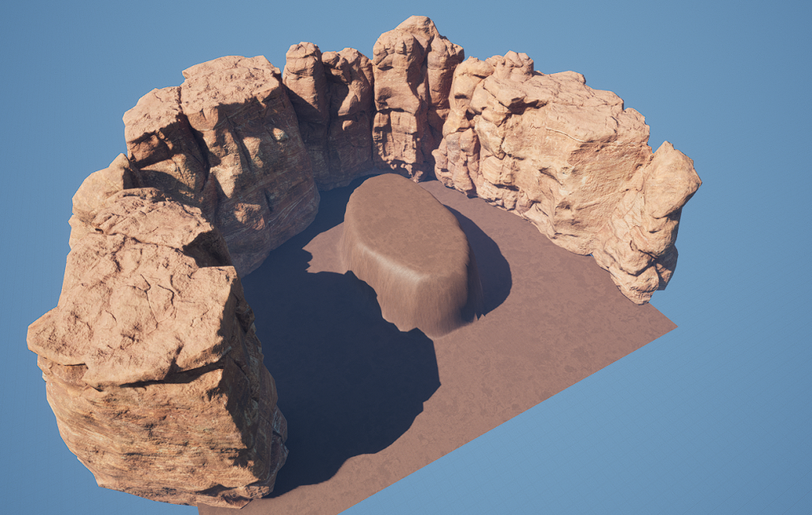Select the smooth rounded mound in the center
The width and height of the screenshot is (812, 515).
[406, 238]
